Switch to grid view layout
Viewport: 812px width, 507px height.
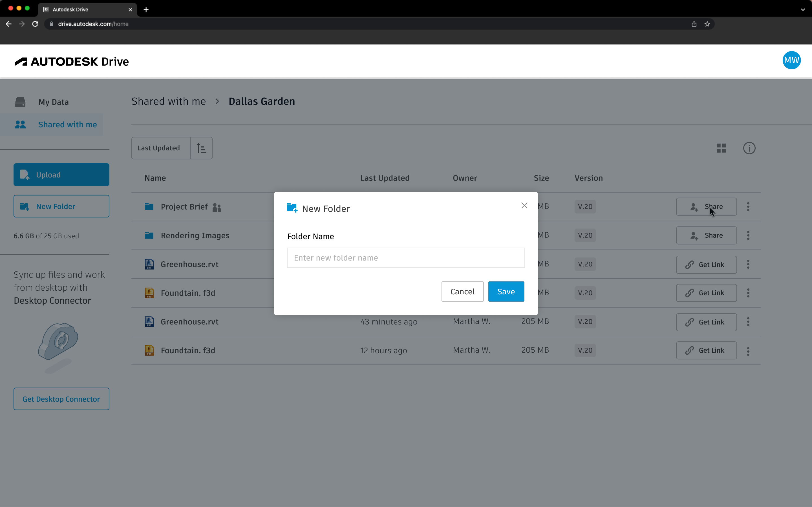click(x=721, y=148)
